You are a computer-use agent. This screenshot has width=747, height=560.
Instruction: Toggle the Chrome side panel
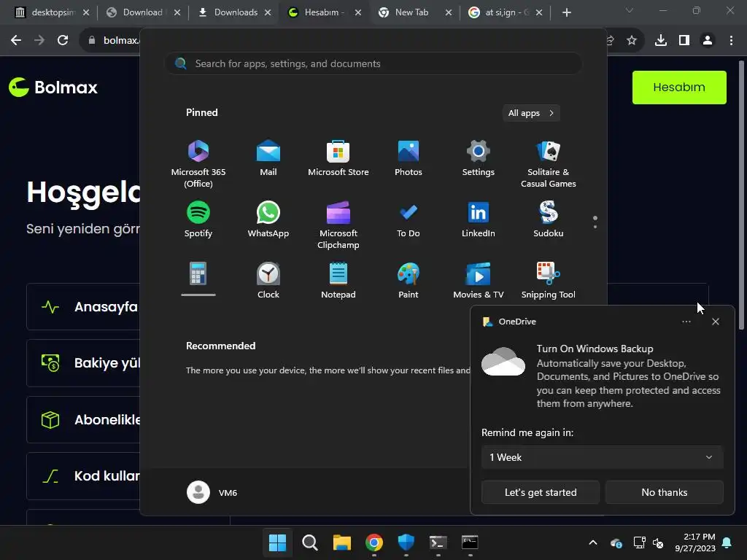684,41
